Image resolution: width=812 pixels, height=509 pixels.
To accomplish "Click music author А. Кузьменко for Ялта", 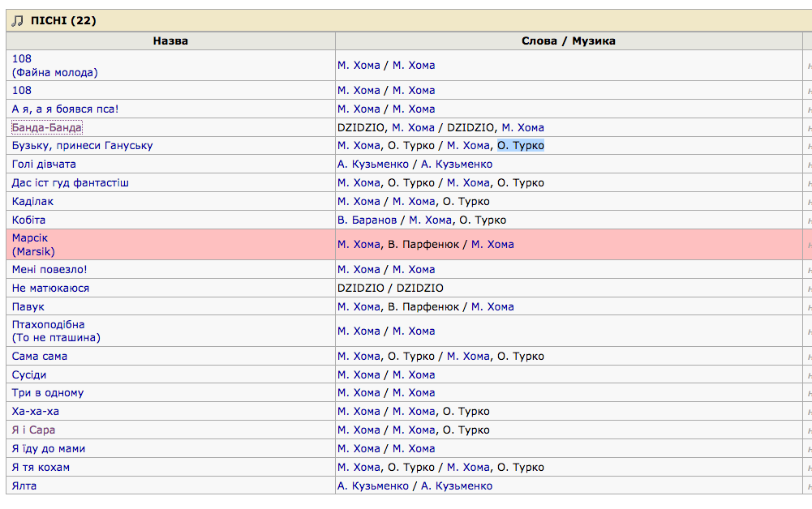I will (x=457, y=486).
